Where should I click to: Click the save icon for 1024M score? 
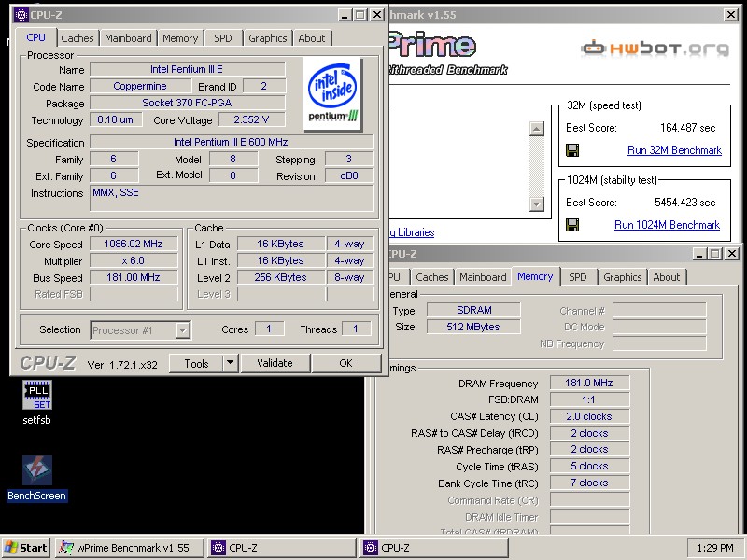coord(572,225)
